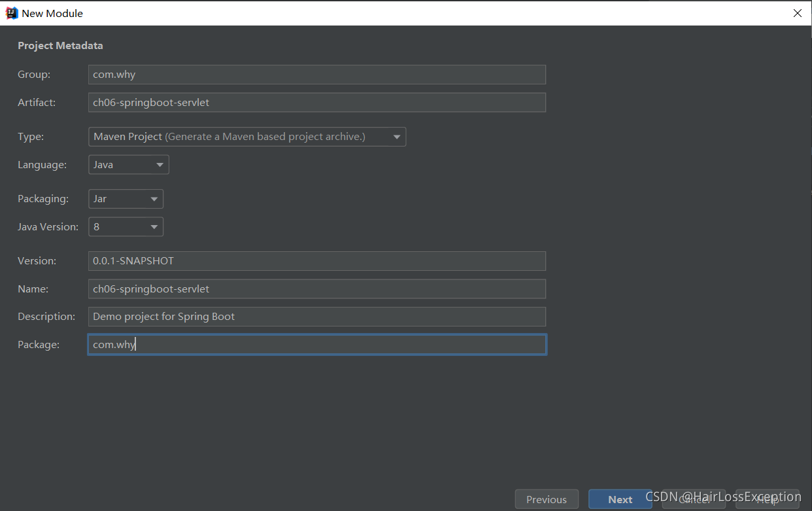This screenshot has width=812, height=511.
Task: Click the Help button
Action: (768, 499)
